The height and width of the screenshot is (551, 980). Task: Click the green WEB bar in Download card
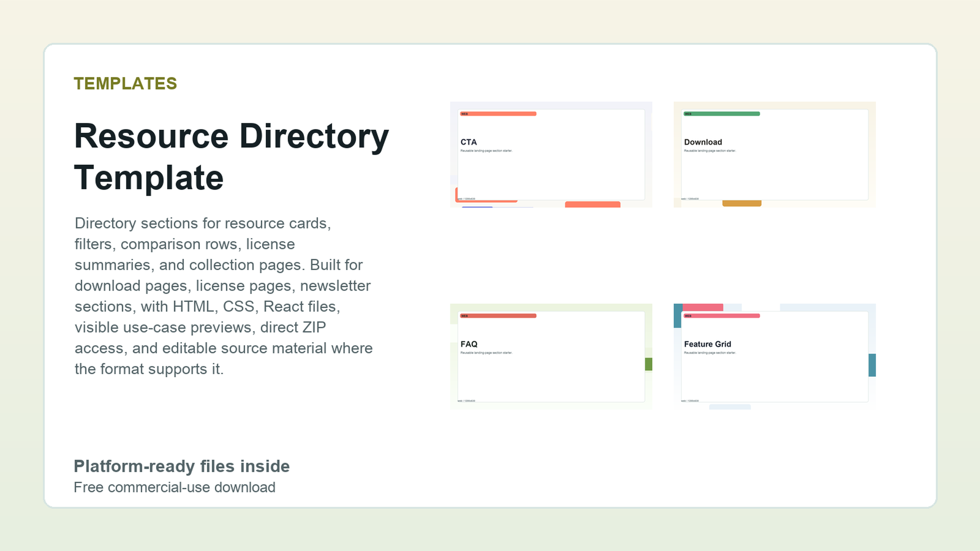722,114
